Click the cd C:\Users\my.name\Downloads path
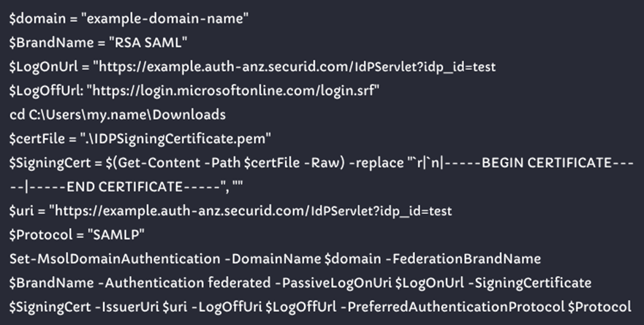644x325 pixels. click(117, 115)
